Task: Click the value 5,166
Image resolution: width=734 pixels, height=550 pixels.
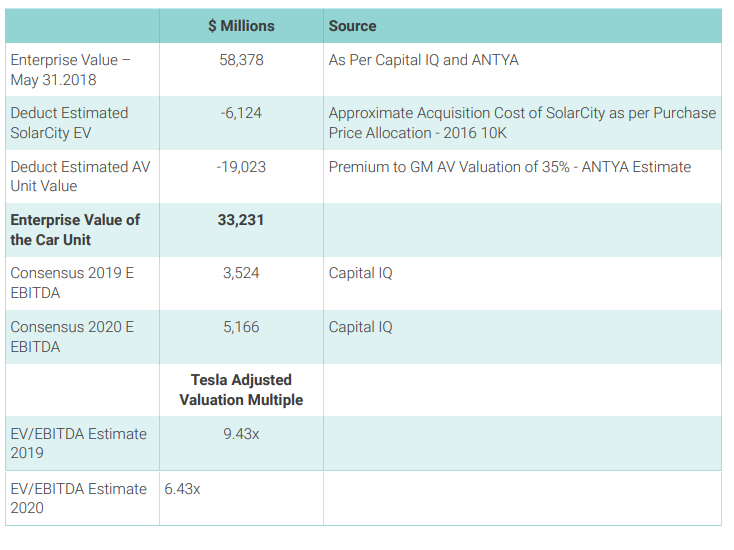Action: point(241,327)
